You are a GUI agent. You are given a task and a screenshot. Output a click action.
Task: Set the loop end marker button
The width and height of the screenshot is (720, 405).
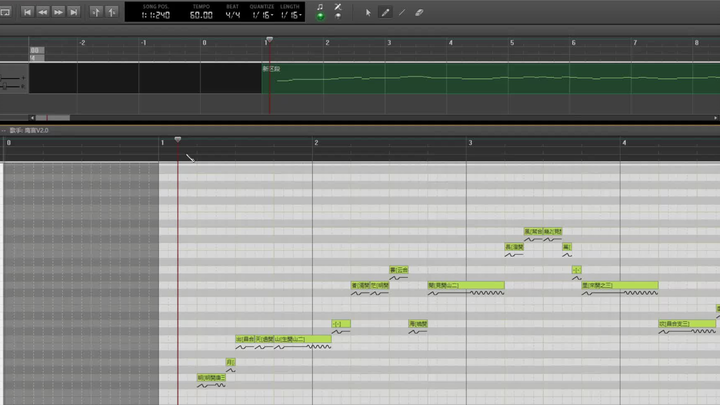point(111,12)
